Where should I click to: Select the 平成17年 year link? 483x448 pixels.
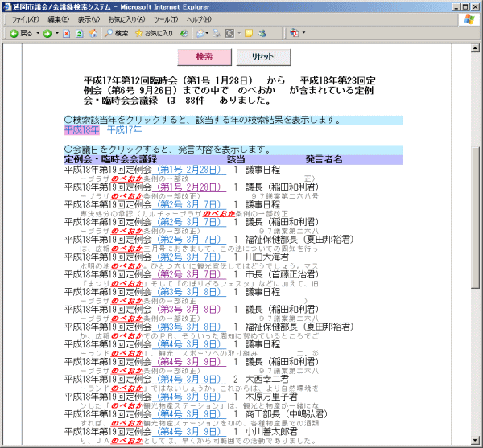(x=125, y=130)
